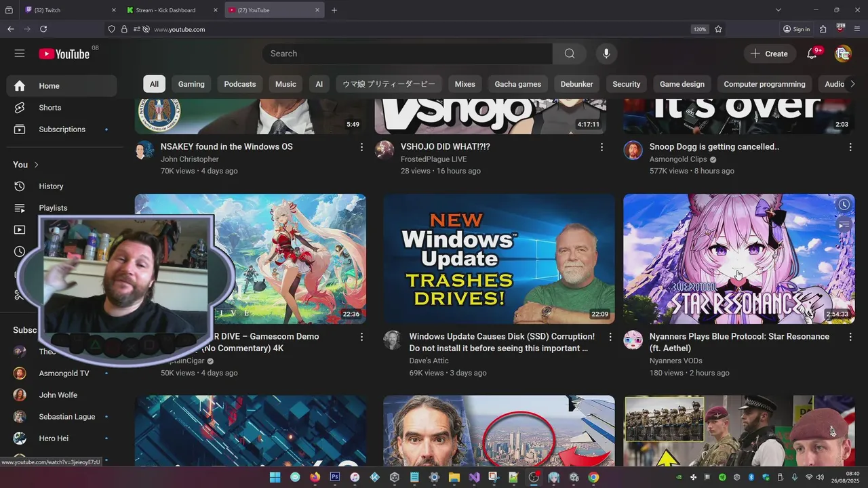Reload the page in the Firefox toolbar
Screen dimensions: 868x488
pyautogui.click(x=43, y=29)
